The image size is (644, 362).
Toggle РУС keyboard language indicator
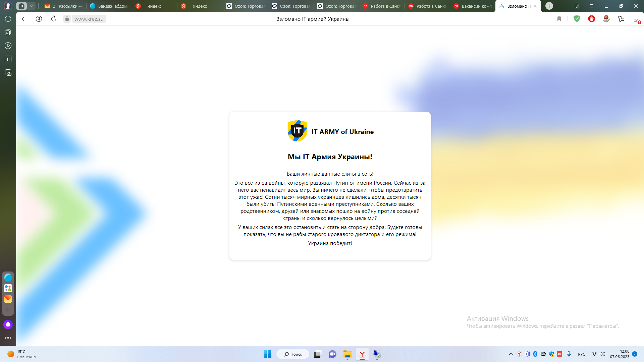(582, 354)
